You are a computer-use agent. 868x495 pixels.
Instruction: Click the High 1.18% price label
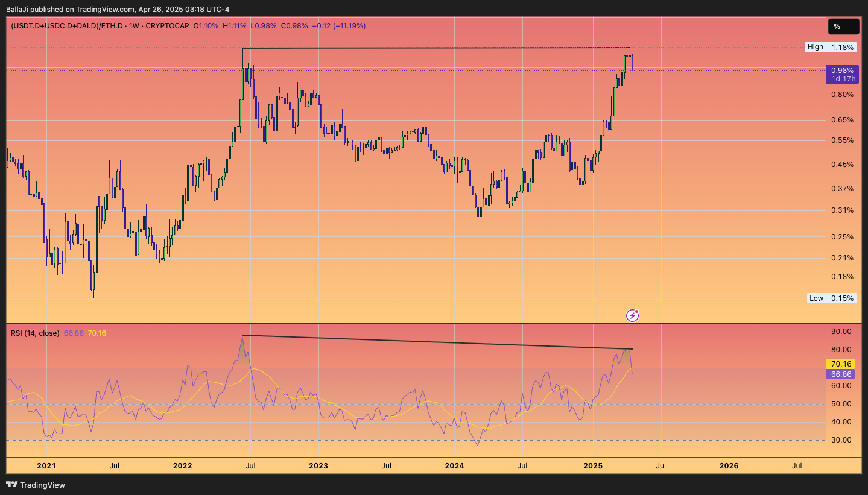831,47
